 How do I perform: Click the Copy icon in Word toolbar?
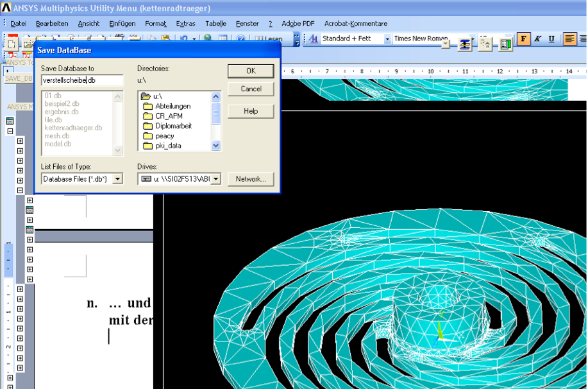[x=151, y=38]
